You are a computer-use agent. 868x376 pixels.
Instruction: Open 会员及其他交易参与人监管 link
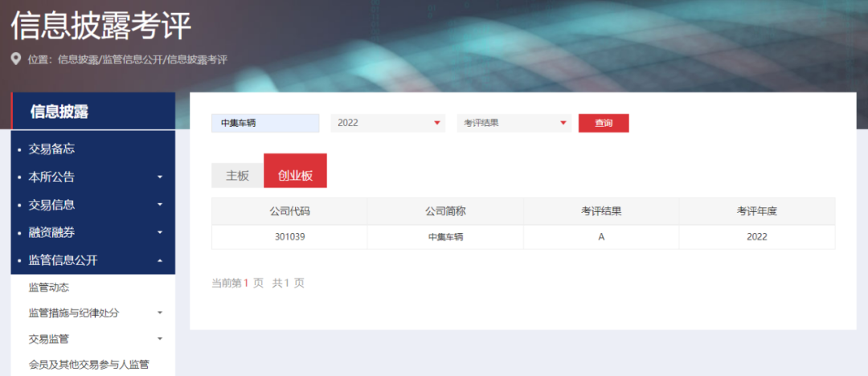88,365
